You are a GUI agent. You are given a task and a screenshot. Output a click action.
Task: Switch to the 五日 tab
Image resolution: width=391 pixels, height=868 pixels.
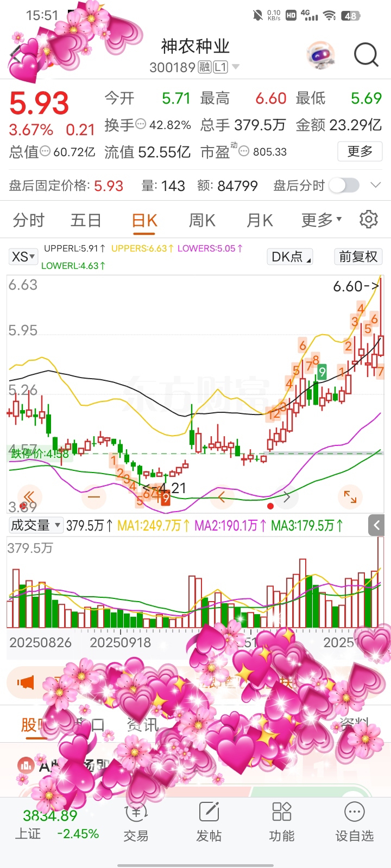coord(86,220)
